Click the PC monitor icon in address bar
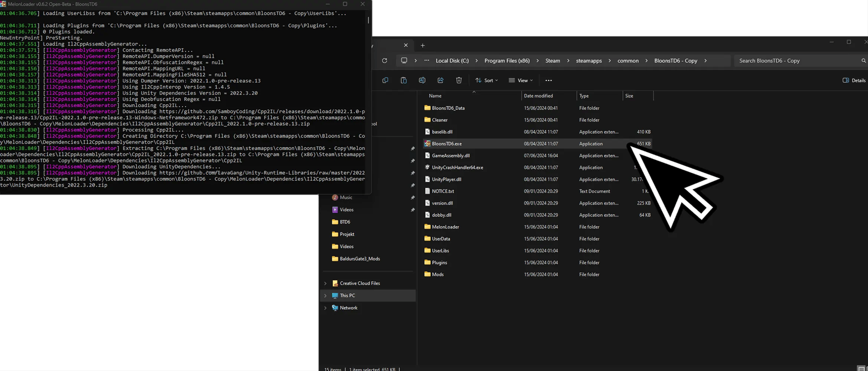Screen dimensions: 868x371 coord(404,60)
